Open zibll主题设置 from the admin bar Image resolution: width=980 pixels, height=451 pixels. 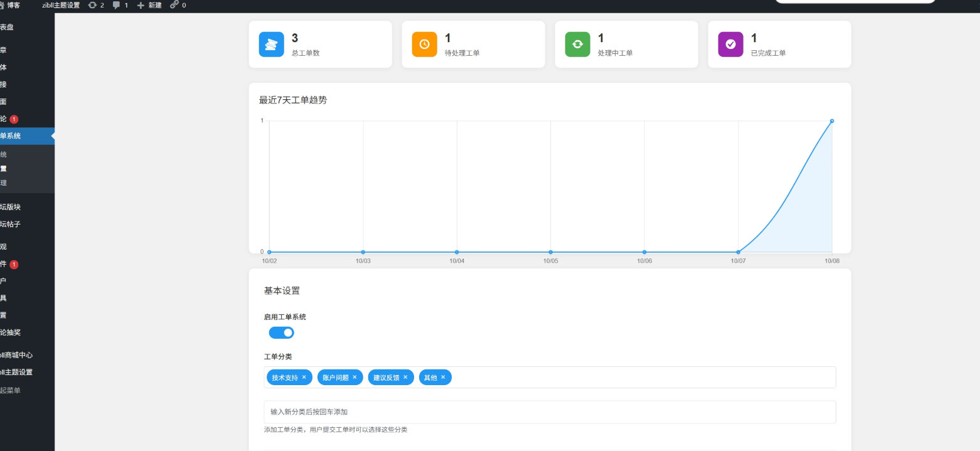61,5
